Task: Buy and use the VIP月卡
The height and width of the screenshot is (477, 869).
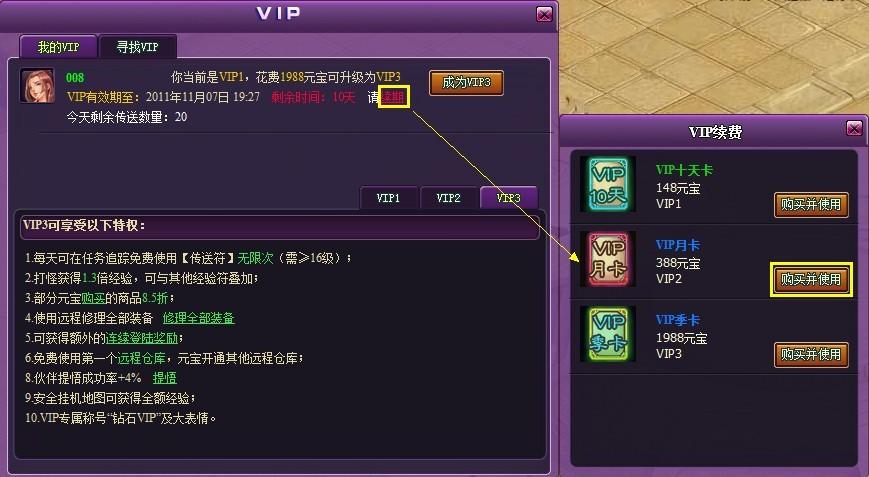Action: point(811,279)
